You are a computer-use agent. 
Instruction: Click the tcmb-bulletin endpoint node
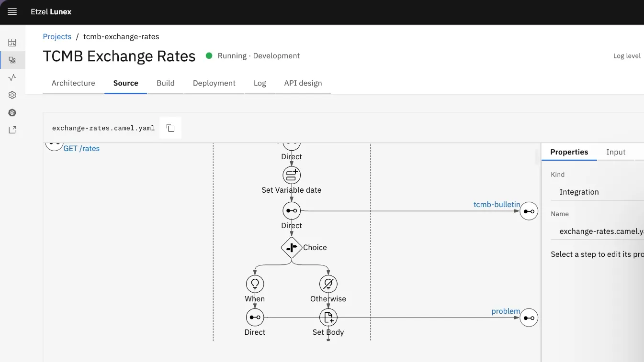(529, 211)
